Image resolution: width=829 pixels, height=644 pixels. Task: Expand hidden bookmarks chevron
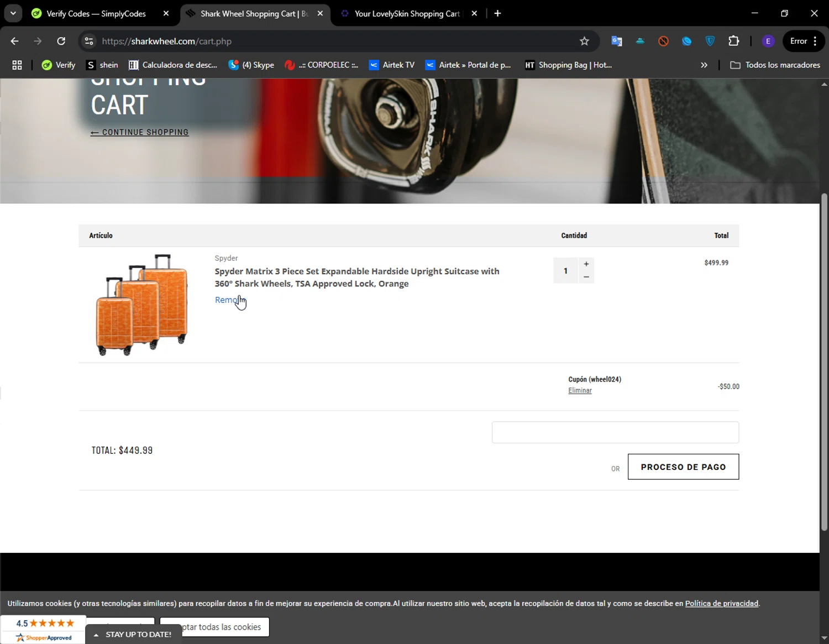tap(704, 65)
